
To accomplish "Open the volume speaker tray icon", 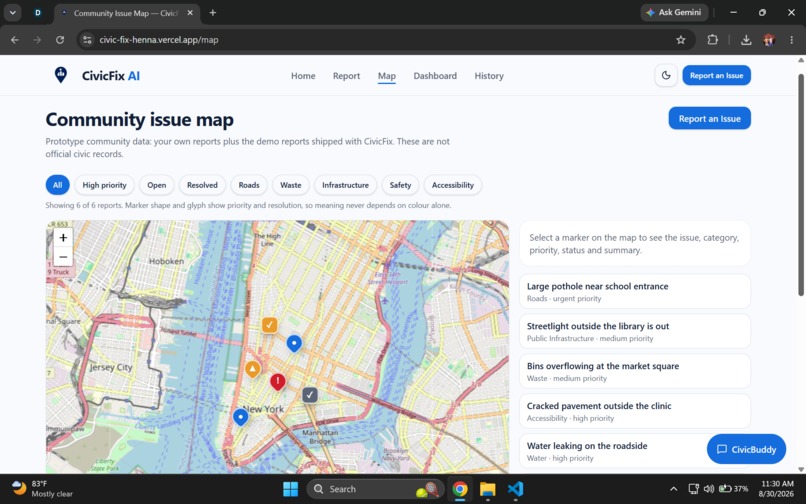I will click(709, 489).
